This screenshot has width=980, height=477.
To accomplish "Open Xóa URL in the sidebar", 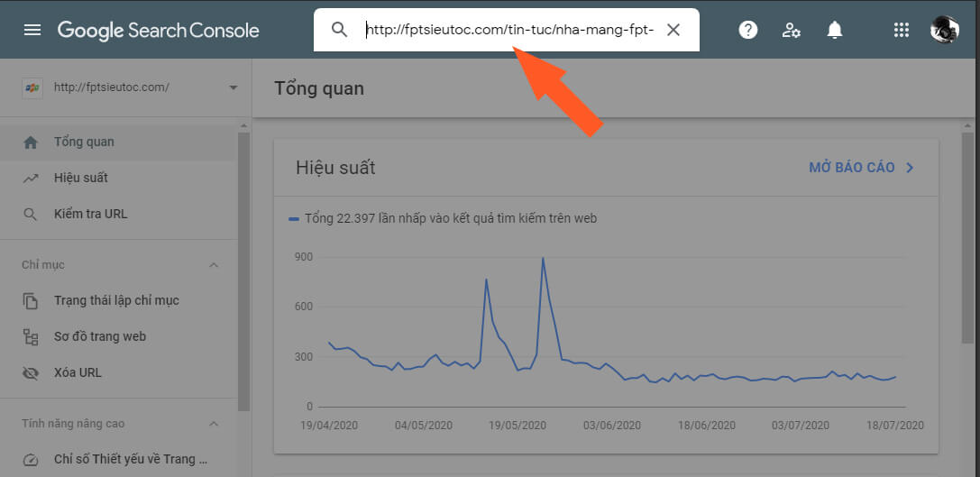I will 119,373.
